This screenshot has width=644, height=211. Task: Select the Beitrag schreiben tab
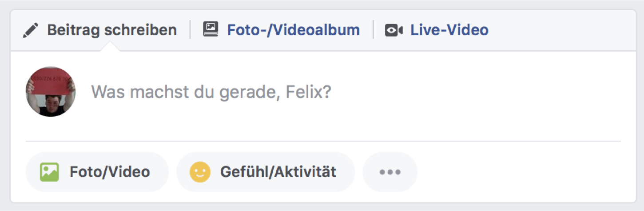click(111, 30)
